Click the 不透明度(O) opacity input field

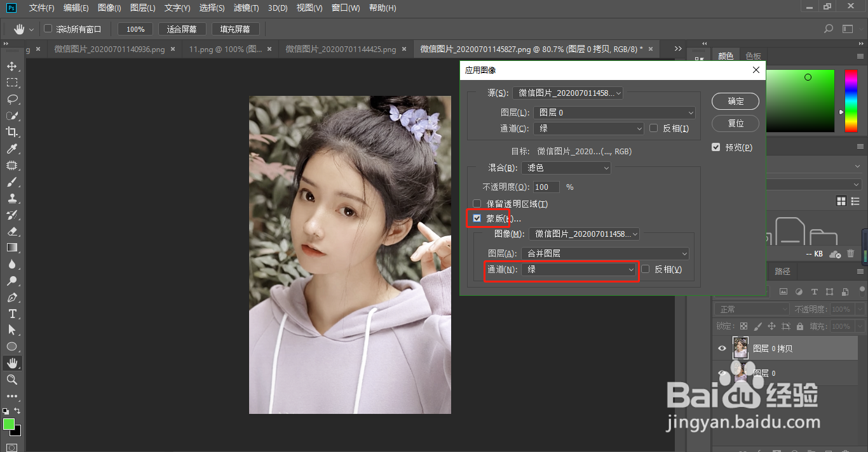(546, 187)
